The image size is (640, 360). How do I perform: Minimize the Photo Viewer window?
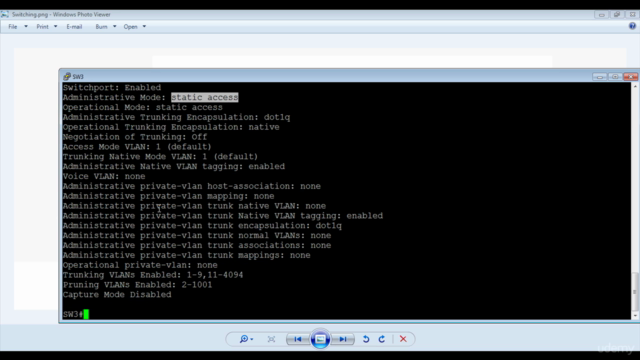coord(601,15)
